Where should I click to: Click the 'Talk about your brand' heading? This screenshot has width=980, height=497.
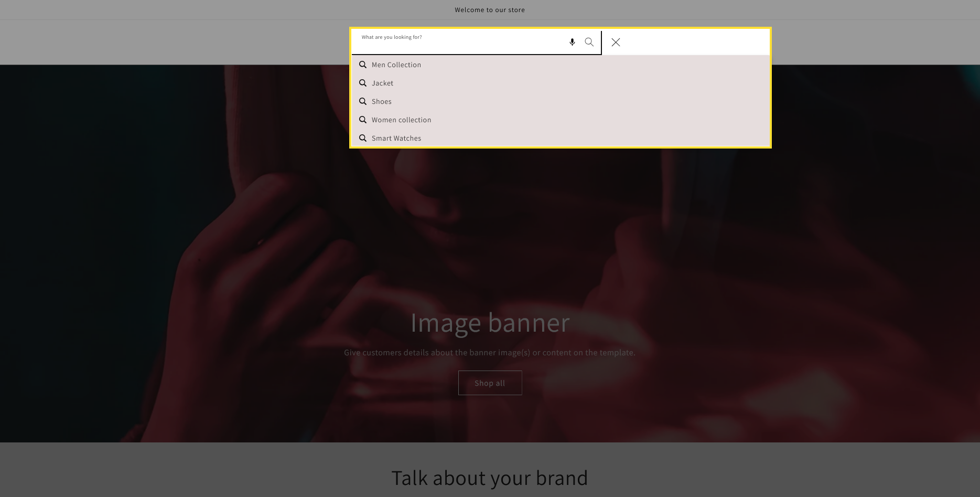pyautogui.click(x=489, y=478)
